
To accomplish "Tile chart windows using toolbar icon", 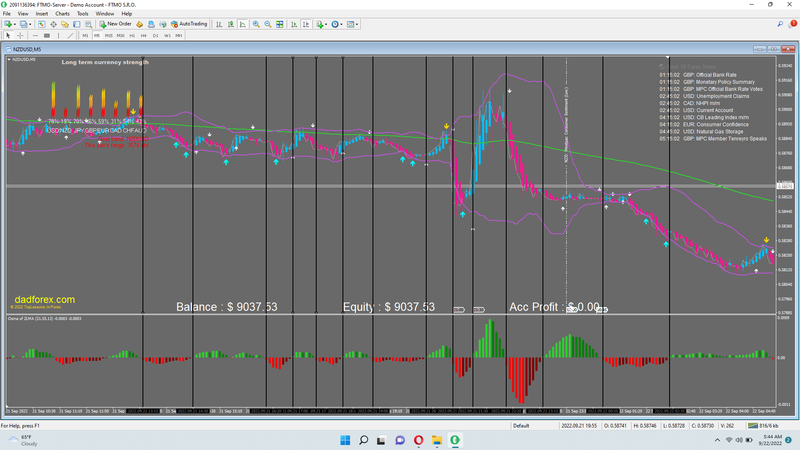I will coord(279,23).
